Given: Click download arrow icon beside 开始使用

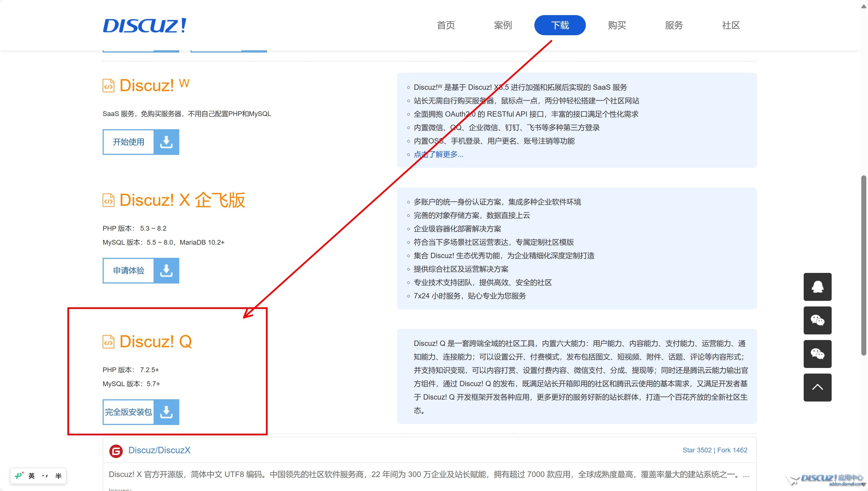Looking at the screenshot, I should tap(166, 142).
